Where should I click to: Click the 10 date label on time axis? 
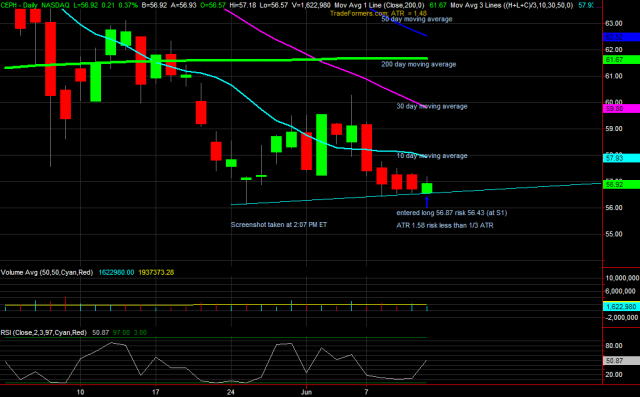tap(80, 393)
